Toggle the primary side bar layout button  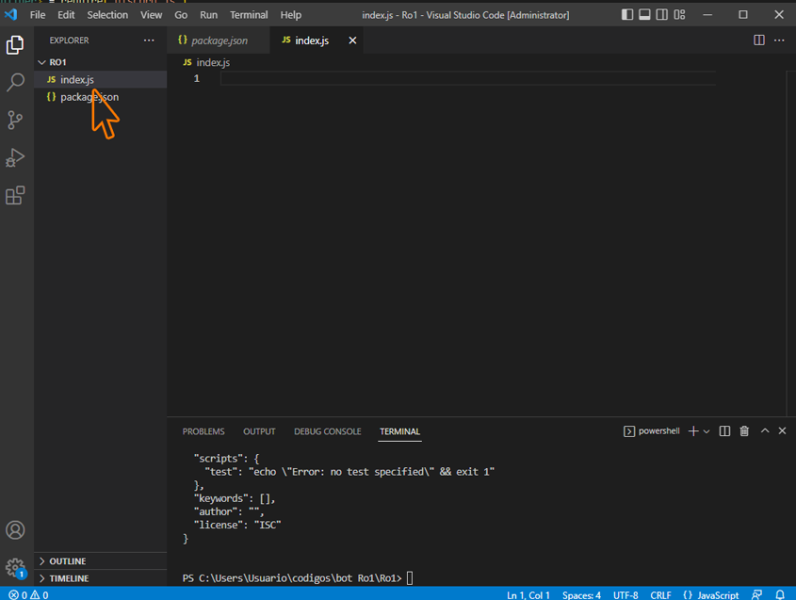click(627, 15)
